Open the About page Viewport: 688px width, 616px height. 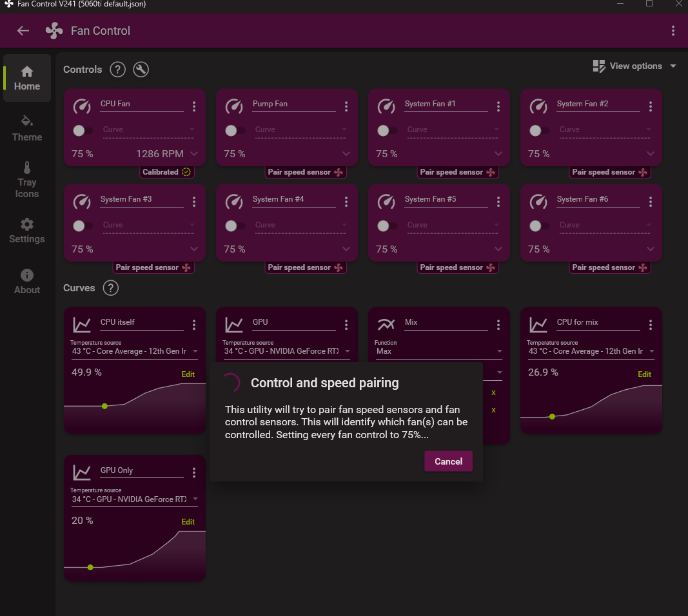click(x=26, y=282)
